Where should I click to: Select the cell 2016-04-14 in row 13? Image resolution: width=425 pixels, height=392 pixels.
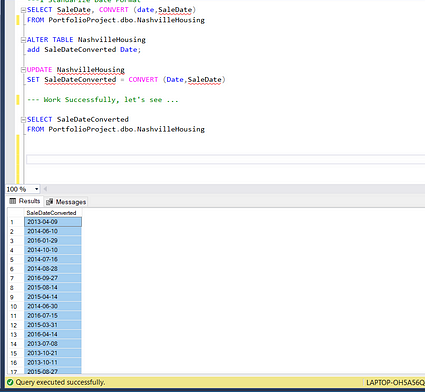coord(53,334)
